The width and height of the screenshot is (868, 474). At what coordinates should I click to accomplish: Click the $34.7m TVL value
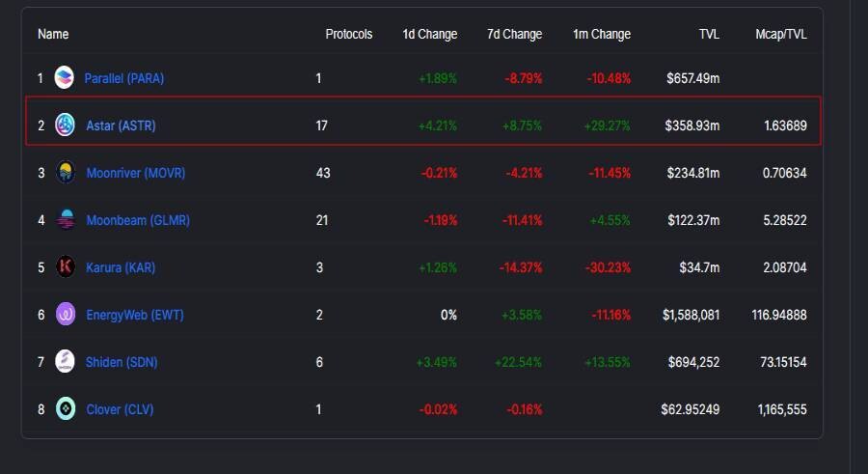[x=700, y=267]
